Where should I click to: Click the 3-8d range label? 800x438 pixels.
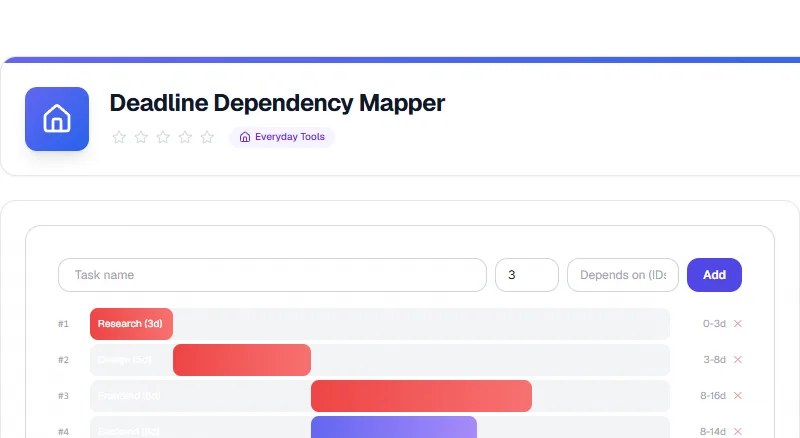[714, 359]
